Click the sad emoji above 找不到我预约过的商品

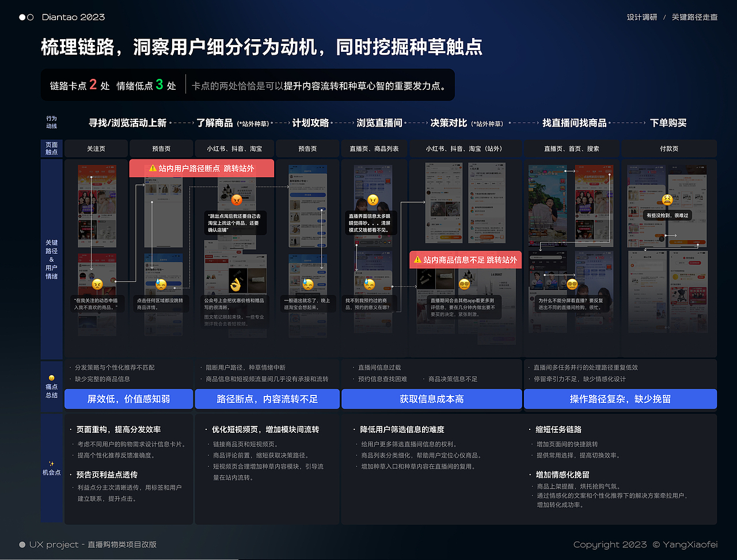[369, 284]
